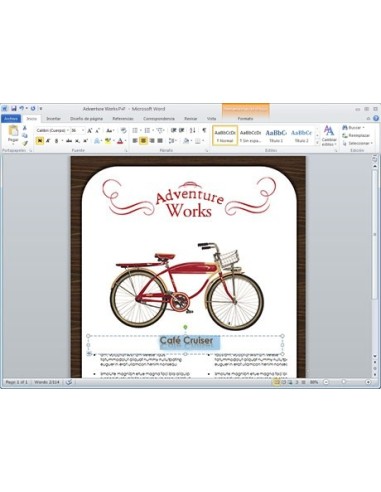
Task: Open Word Help with the blue question mark
Action: coord(376,118)
